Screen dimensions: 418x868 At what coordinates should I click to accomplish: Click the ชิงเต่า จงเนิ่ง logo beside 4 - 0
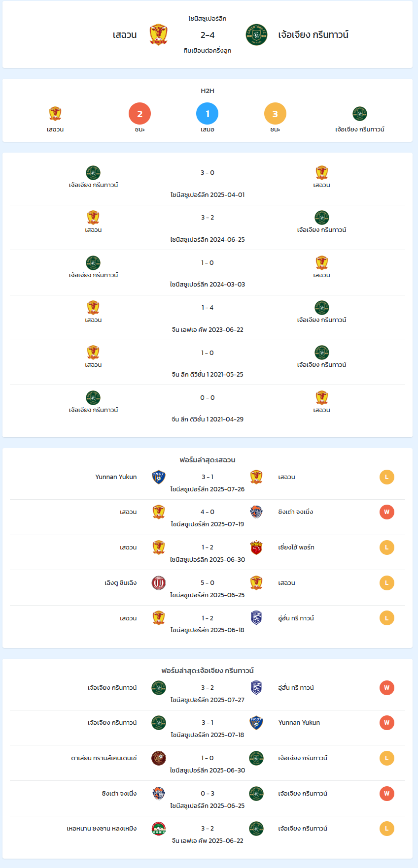click(x=256, y=512)
